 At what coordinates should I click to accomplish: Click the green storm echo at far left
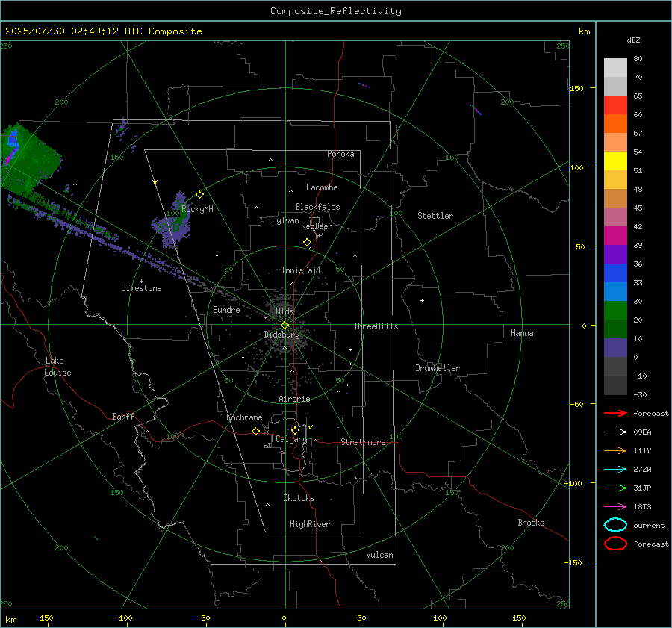[x=30, y=161]
